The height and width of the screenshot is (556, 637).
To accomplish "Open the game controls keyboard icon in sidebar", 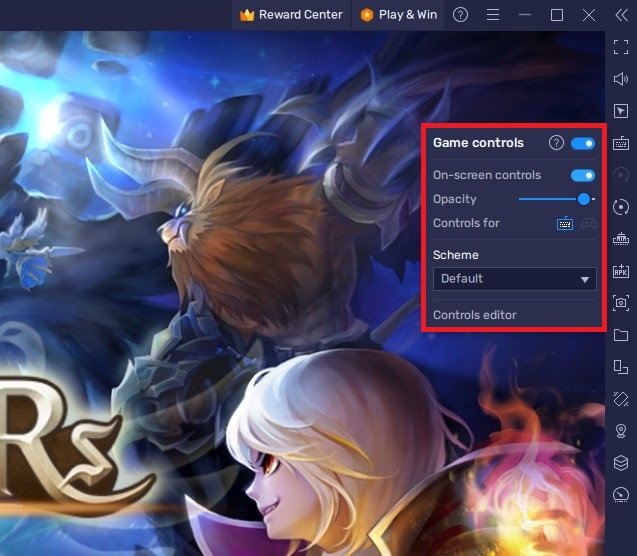I will tap(621, 143).
